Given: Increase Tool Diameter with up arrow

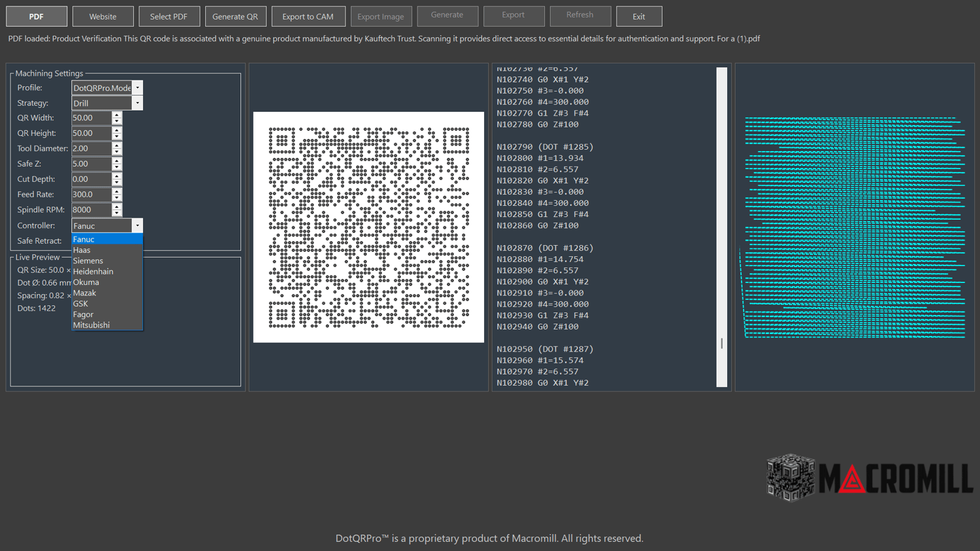Looking at the screenshot, I should point(117,145).
